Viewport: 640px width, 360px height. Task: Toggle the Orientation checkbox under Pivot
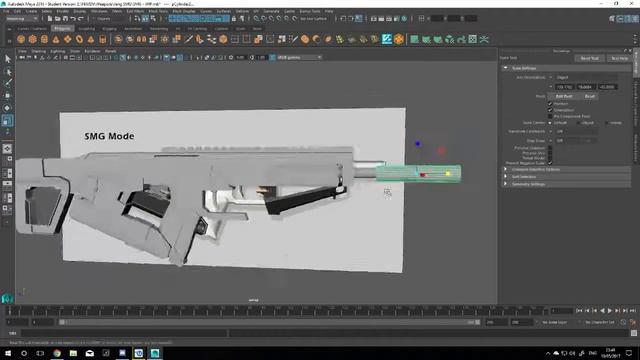(x=550, y=110)
